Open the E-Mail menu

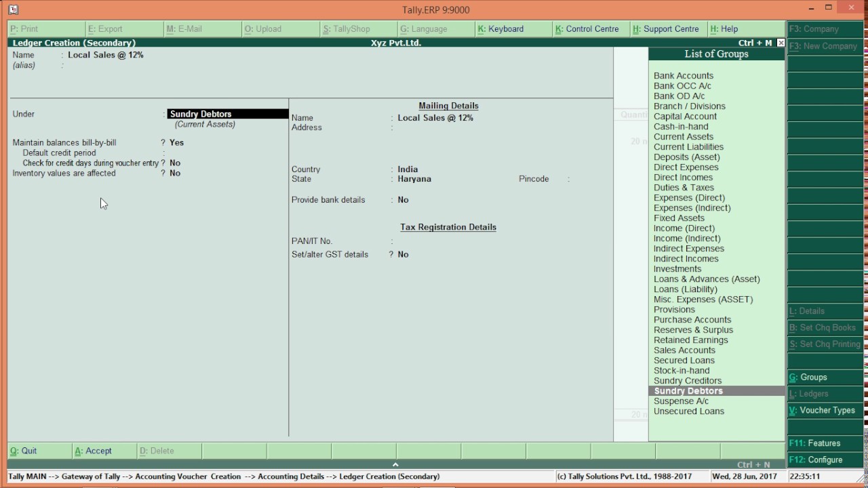coord(203,29)
